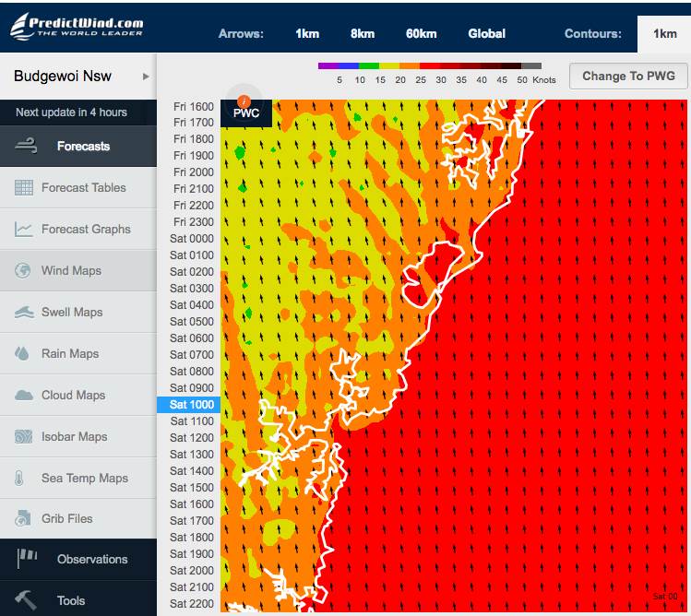This screenshot has height=616, width=691.
Task: Click the Sea Temp thermometer icon
Action: 19,479
